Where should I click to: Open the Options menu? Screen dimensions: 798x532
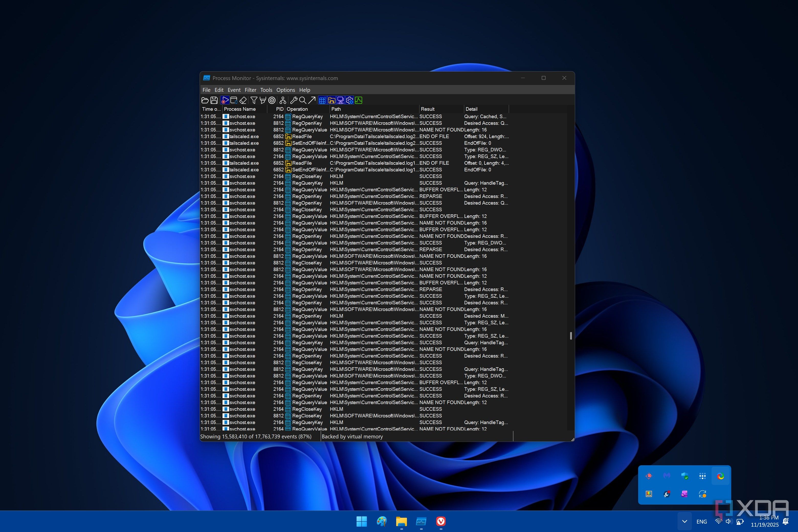pyautogui.click(x=285, y=90)
